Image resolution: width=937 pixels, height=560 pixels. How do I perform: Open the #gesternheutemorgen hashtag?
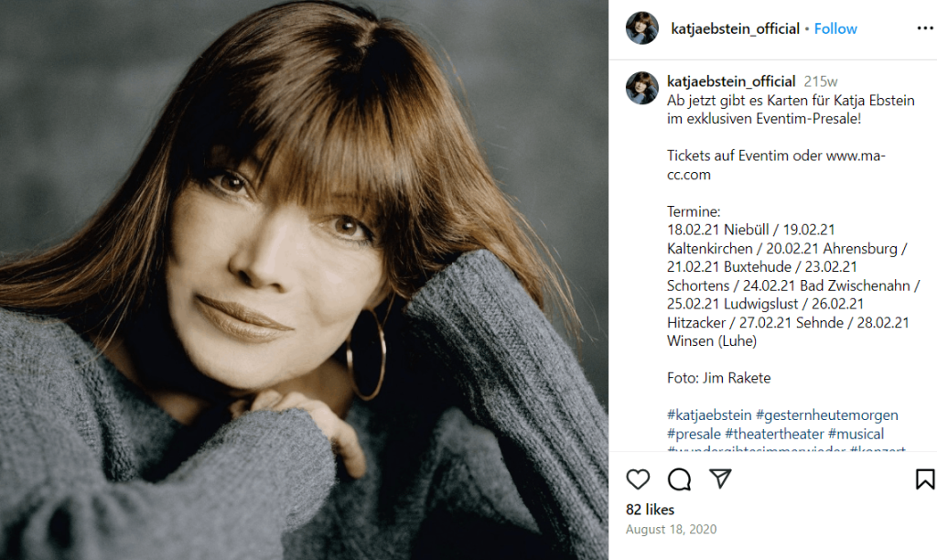(827, 415)
